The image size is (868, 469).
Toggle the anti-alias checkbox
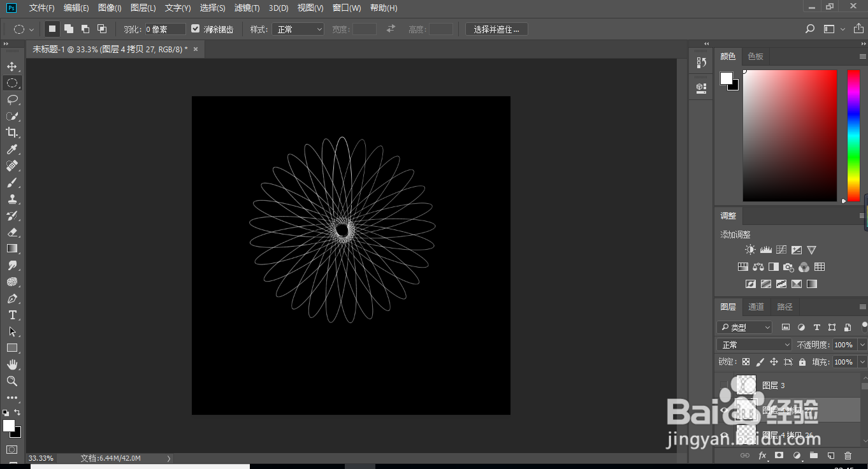196,29
